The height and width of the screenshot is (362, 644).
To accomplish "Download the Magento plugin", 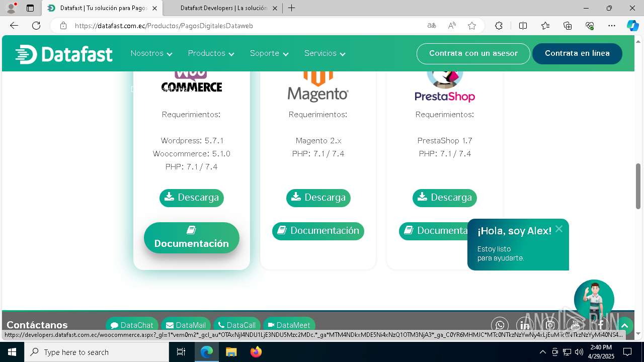I will pos(318,198).
